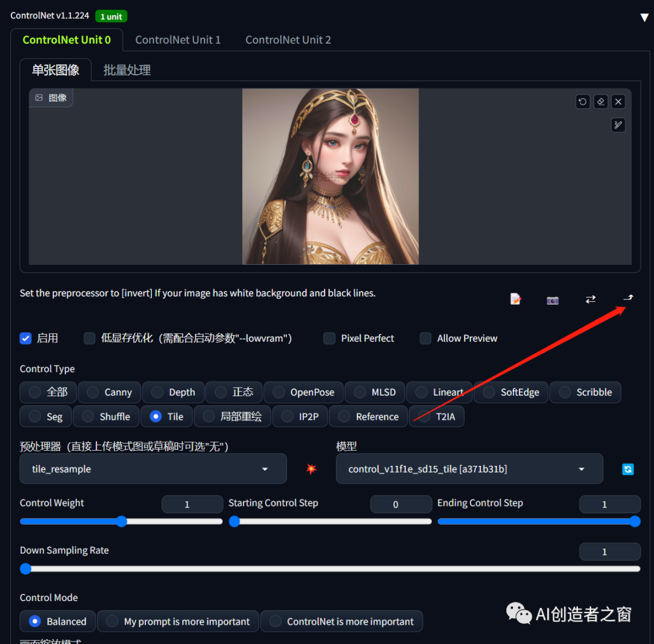Image resolution: width=654 pixels, height=644 pixels.
Task: Select the Canny control type
Action: click(109, 392)
